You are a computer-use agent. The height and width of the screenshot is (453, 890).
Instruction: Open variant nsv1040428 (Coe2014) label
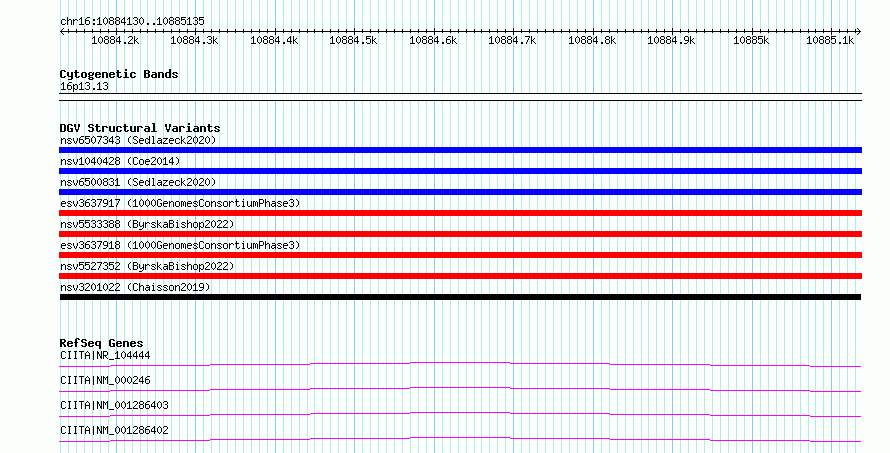click(x=120, y=161)
